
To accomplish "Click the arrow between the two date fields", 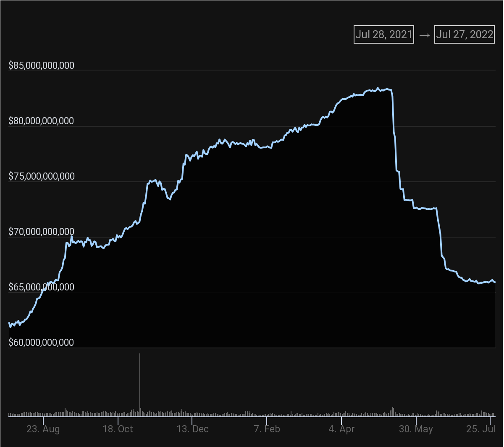I will 423,35.
